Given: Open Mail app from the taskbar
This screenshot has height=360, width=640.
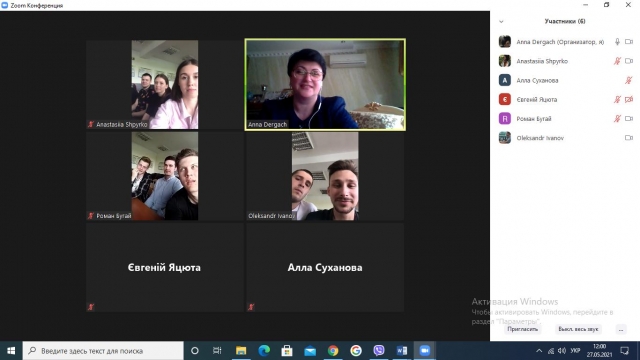Looking at the screenshot, I should click(x=310, y=351).
